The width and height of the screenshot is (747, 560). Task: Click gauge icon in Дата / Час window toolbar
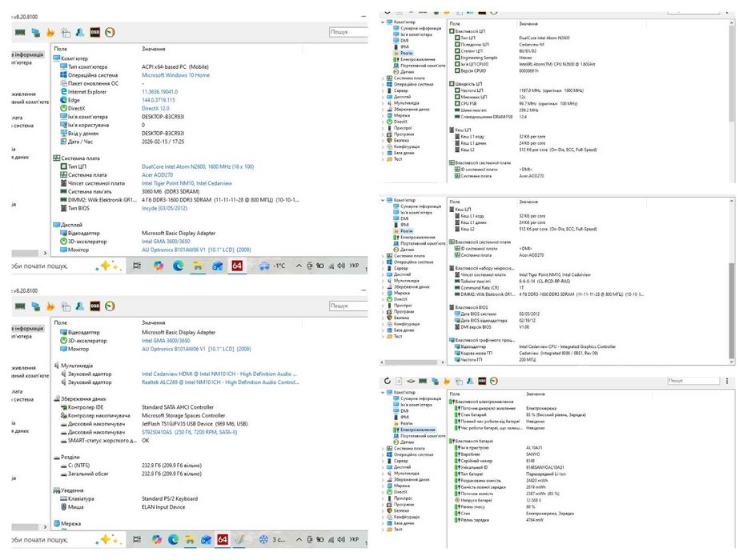110,32
